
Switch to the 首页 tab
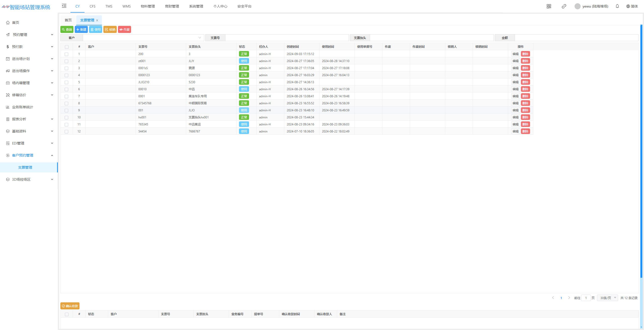(x=68, y=20)
